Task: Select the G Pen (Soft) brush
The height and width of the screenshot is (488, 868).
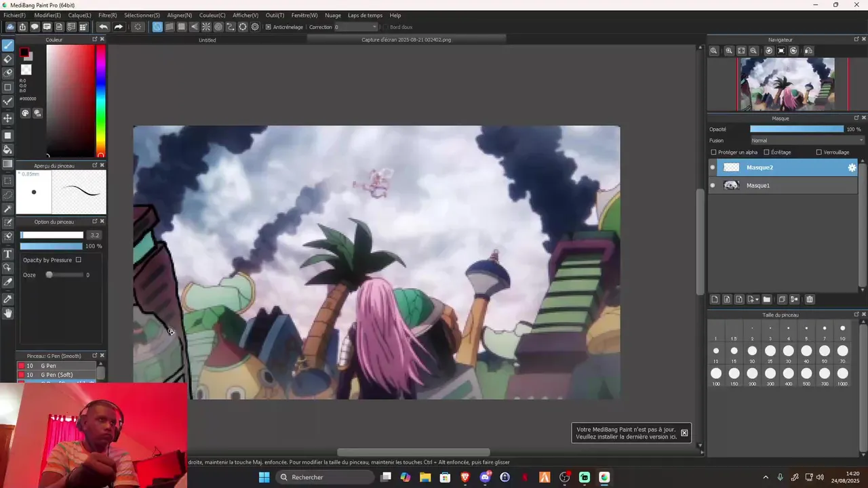Action: tap(56, 375)
